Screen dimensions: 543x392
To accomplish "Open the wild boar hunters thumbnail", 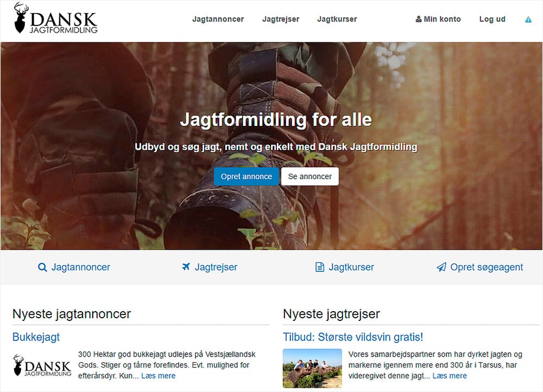I will [312, 368].
